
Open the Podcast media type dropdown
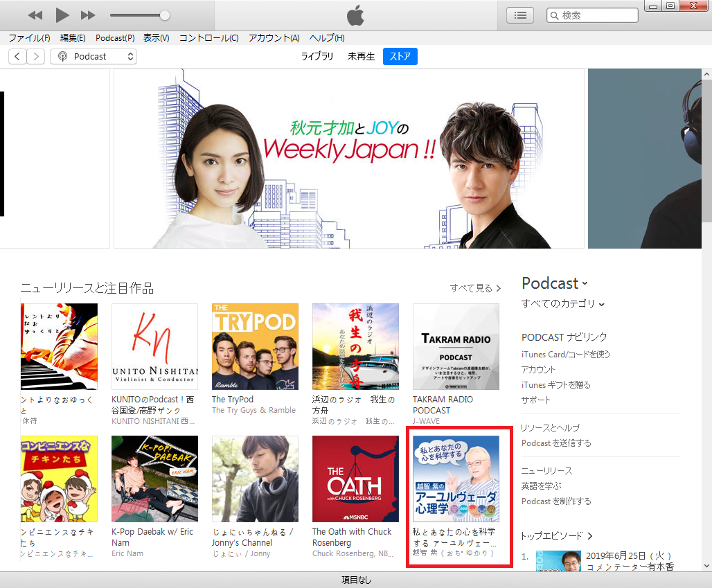tap(94, 56)
